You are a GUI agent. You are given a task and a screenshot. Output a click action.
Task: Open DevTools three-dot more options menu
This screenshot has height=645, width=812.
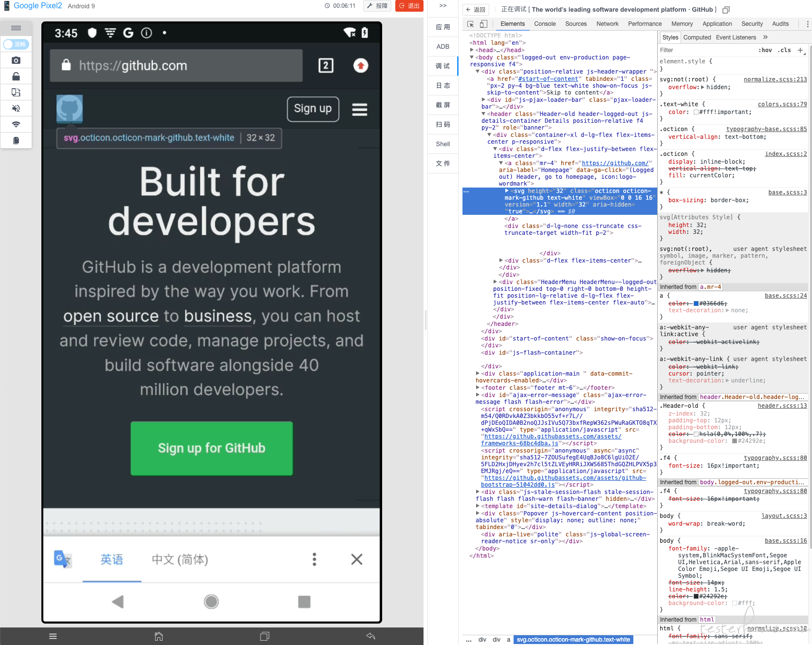point(807,24)
